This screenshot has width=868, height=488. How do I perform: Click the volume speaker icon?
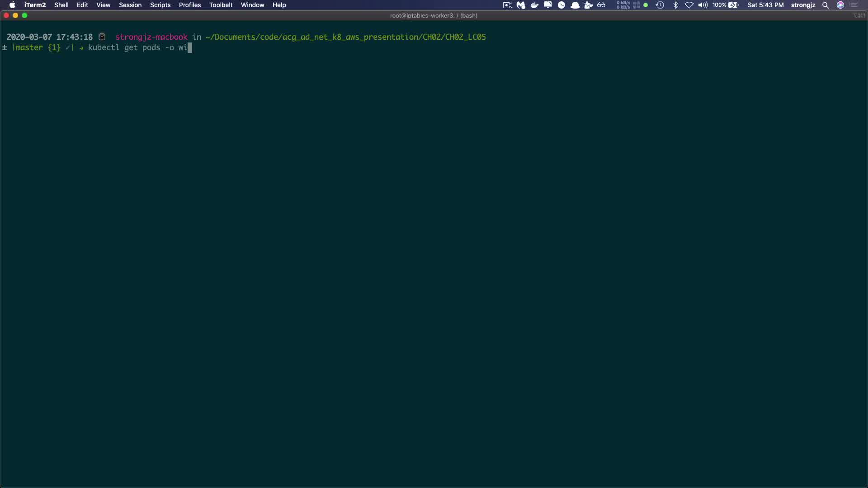[703, 5]
